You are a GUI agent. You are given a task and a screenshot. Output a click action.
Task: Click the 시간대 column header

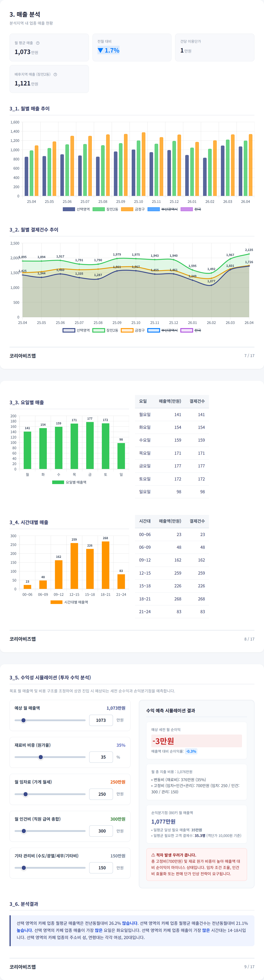pos(145,521)
